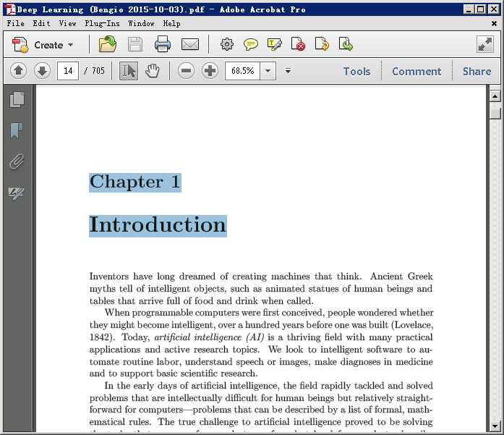Click the citation text '(Lovelace,'
This screenshot has width=504, height=435.
[412, 325]
